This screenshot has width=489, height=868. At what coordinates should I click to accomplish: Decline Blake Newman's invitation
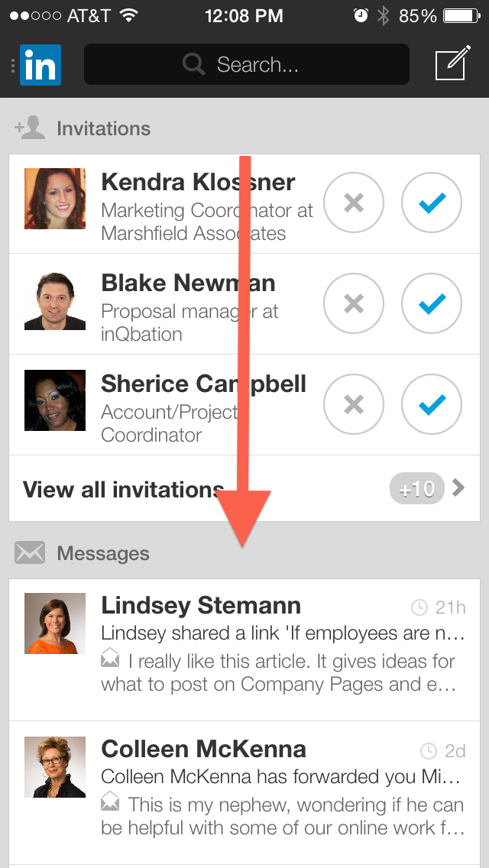pos(354,304)
